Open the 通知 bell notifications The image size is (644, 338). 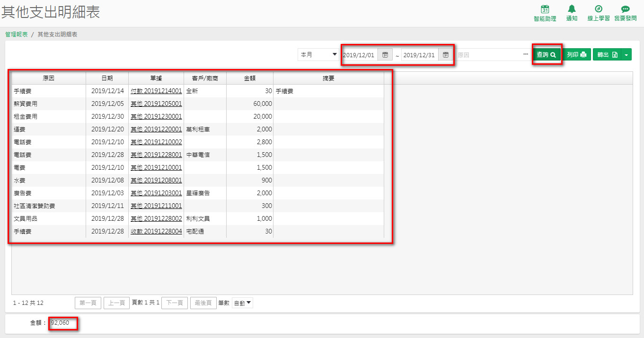[572, 9]
